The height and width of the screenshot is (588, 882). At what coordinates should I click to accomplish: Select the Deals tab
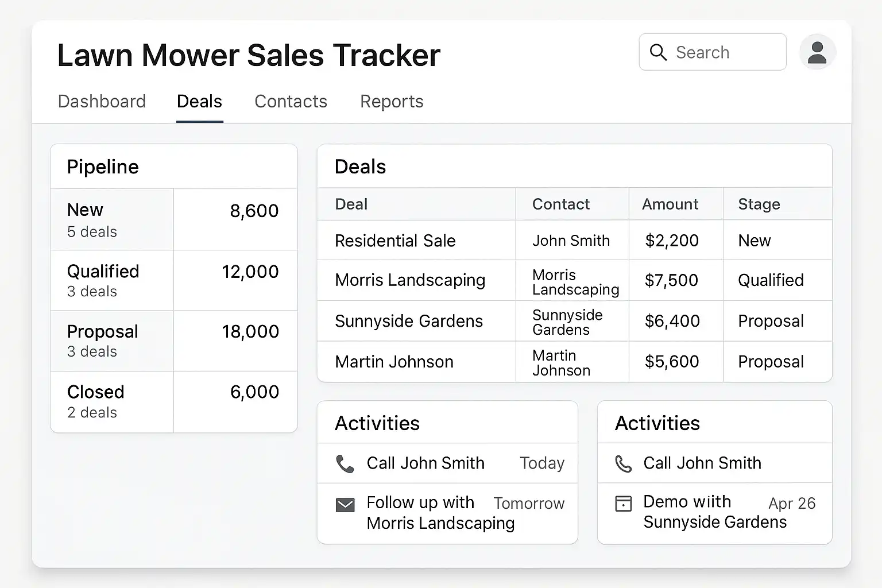pyautogui.click(x=199, y=102)
